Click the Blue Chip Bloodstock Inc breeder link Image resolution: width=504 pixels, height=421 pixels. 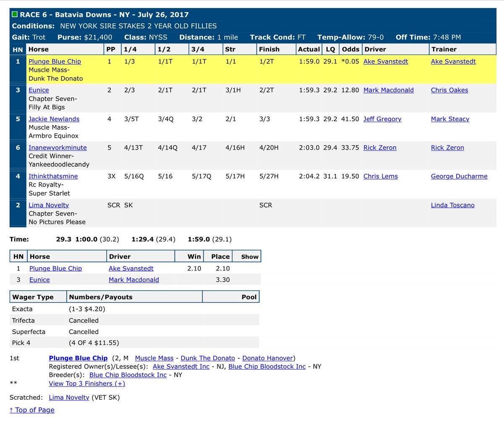128,375
